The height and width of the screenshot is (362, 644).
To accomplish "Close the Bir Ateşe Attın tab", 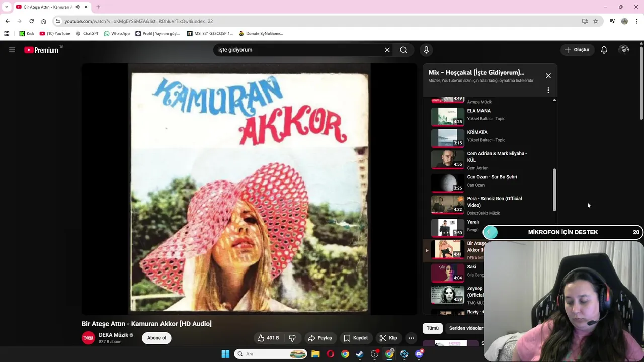I will pyautogui.click(x=86, y=7).
